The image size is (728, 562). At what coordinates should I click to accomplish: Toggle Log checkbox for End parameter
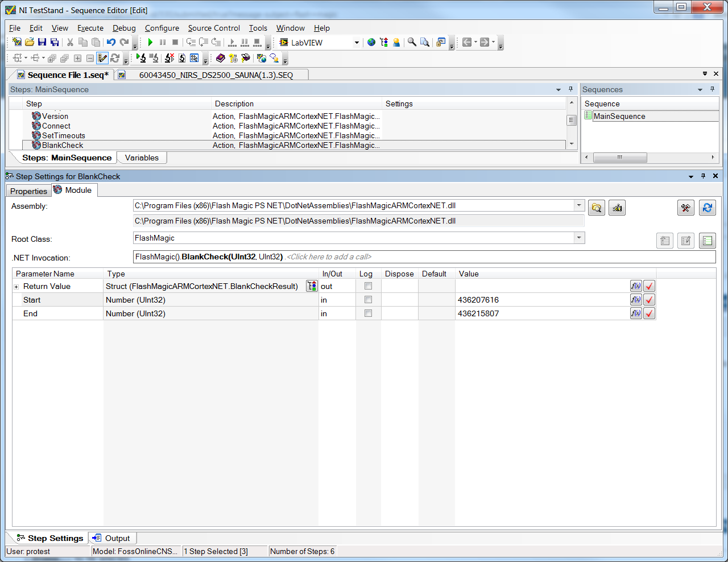coord(368,313)
